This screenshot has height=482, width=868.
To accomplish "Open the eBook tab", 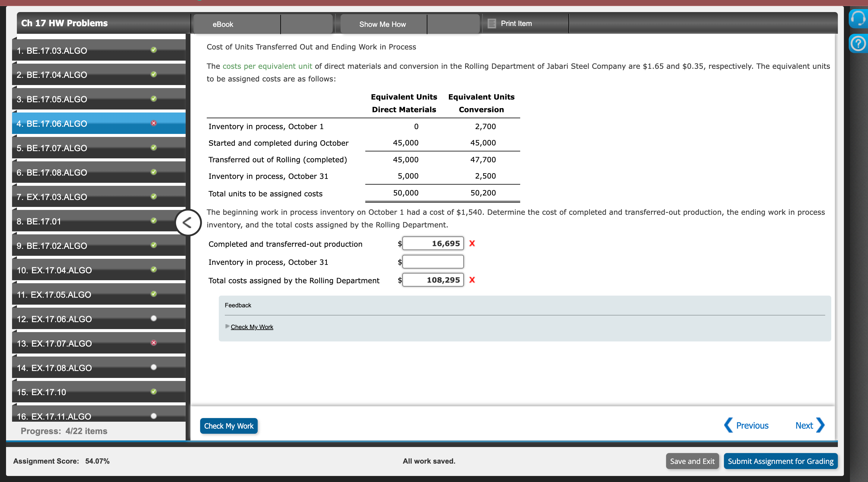I will [x=223, y=24].
